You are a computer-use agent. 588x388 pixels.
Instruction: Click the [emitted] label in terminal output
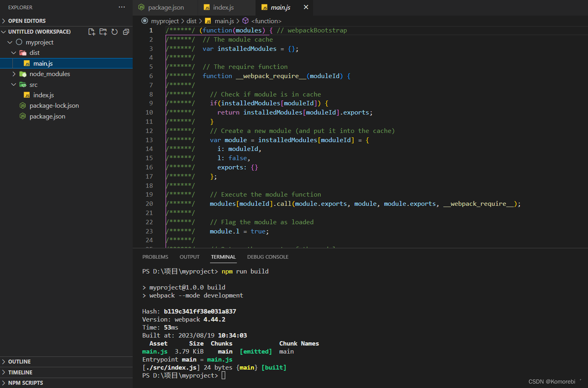[256, 352]
